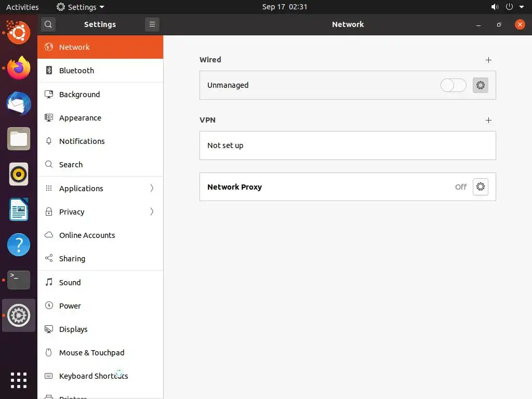Click the 'Unmanaged' label
532x399 pixels.
coord(228,85)
